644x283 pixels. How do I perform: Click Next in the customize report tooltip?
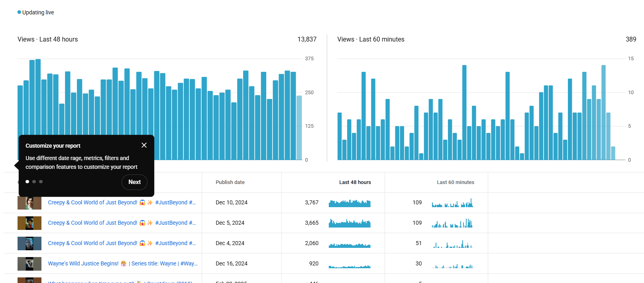pyautogui.click(x=134, y=182)
